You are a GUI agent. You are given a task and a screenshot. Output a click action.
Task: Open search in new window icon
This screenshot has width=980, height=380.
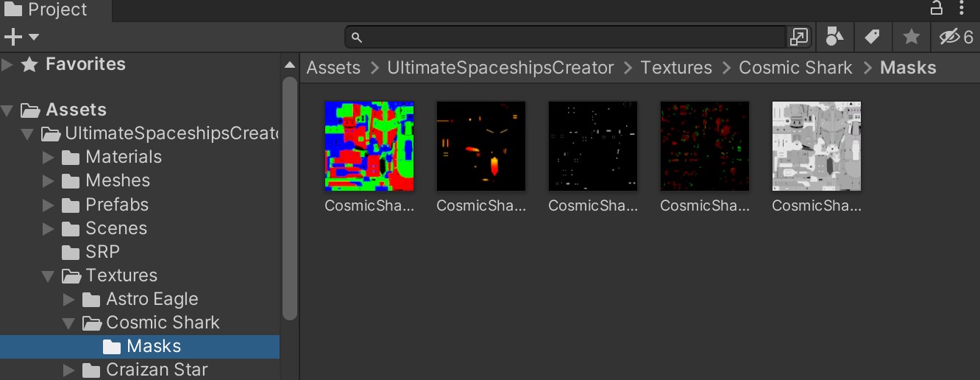point(798,36)
